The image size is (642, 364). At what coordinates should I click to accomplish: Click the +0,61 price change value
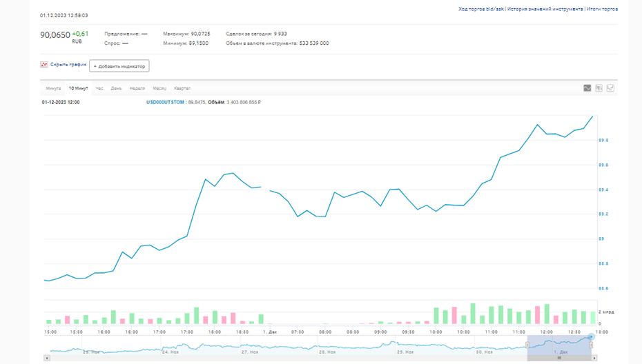80,34
